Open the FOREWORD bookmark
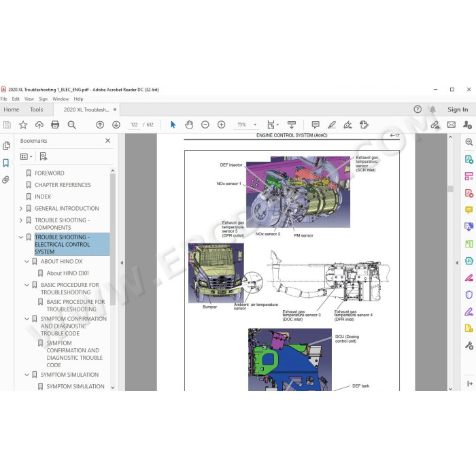Screen dimensions: 476x476 (x=50, y=173)
